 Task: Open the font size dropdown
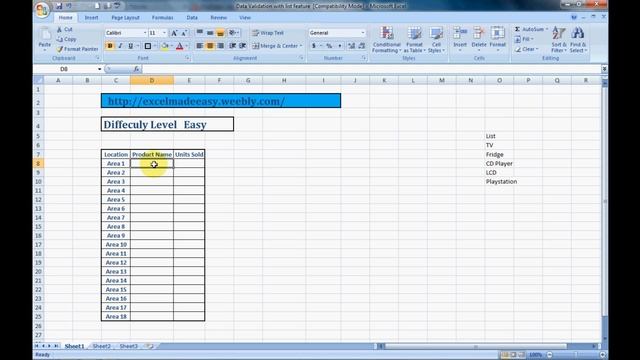click(164, 33)
